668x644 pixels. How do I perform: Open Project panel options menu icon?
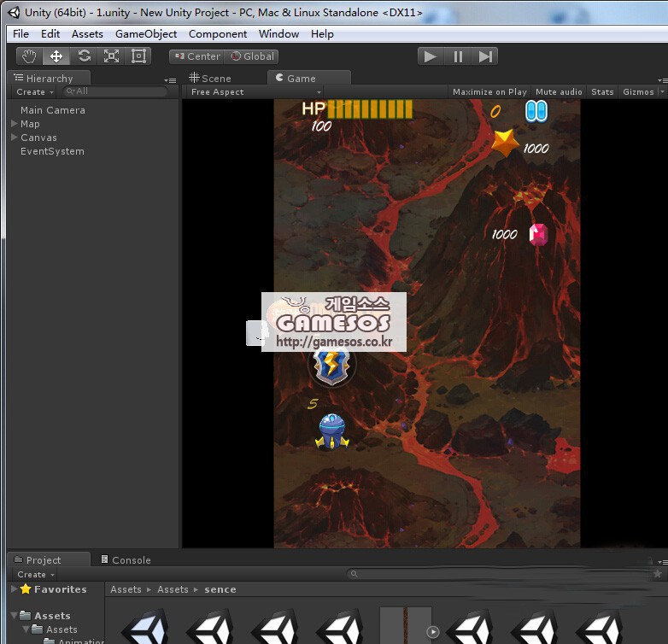click(x=662, y=562)
